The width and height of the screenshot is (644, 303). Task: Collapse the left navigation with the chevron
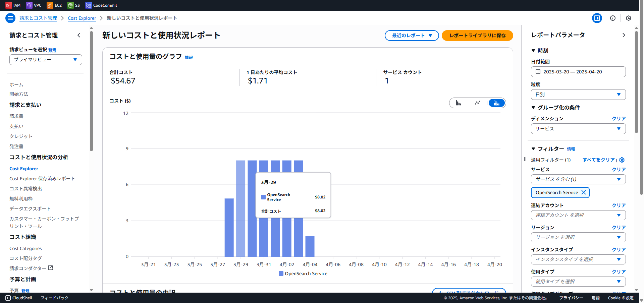coord(79,35)
